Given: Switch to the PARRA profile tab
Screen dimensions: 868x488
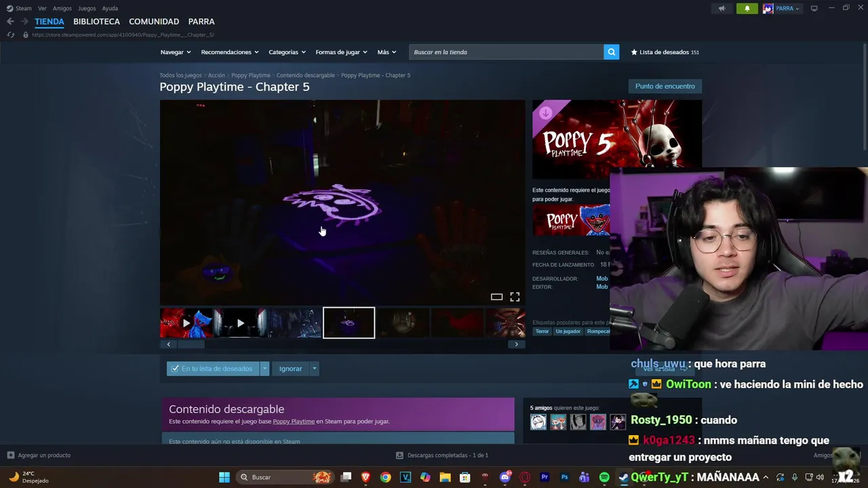Looking at the screenshot, I should [201, 22].
